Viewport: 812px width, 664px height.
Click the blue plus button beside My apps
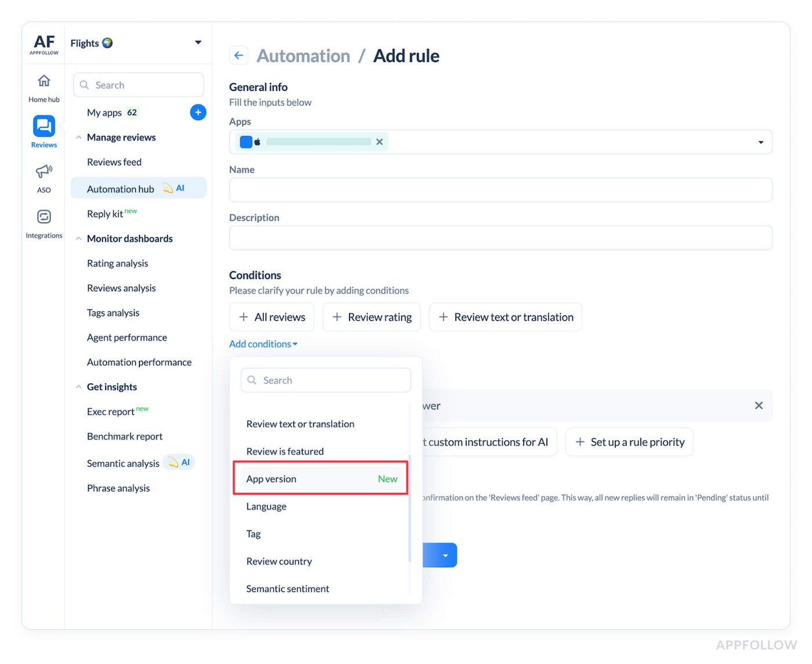pyautogui.click(x=198, y=113)
